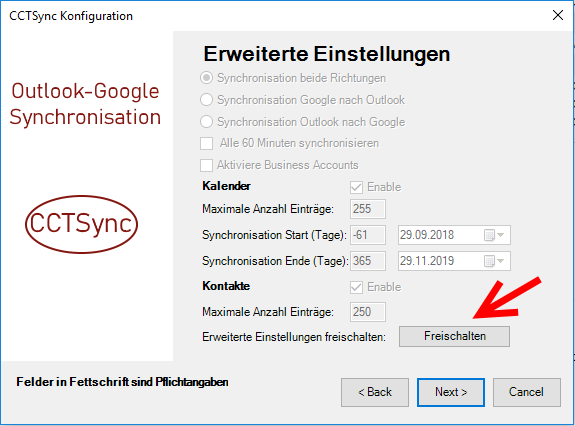Click Synchronisation Start days field -61
This screenshot has width=575, height=426.
tap(368, 235)
